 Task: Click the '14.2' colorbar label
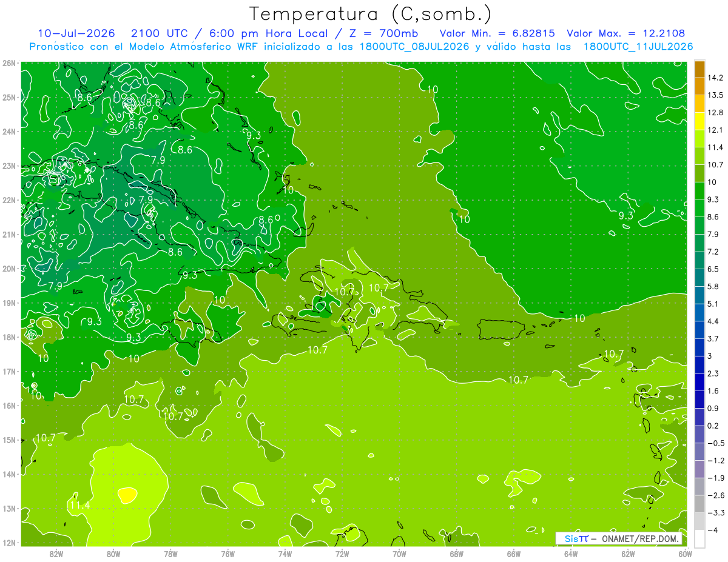pyautogui.click(x=715, y=78)
